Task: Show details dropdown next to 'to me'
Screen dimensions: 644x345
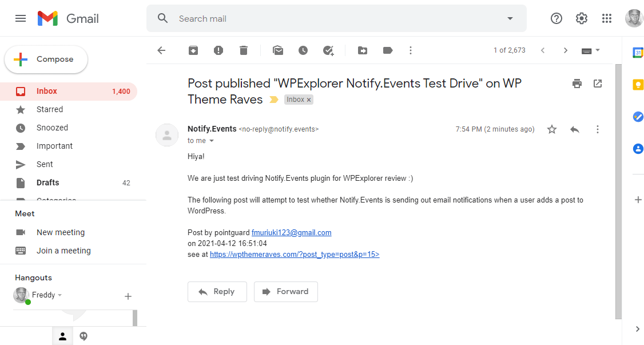Action: pos(212,141)
